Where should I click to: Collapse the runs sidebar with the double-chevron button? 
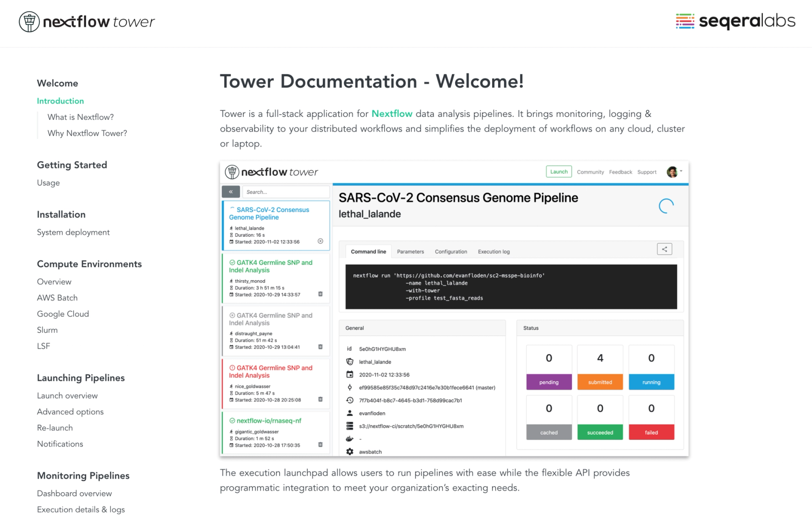pyautogui.click(x=231, y=192)
